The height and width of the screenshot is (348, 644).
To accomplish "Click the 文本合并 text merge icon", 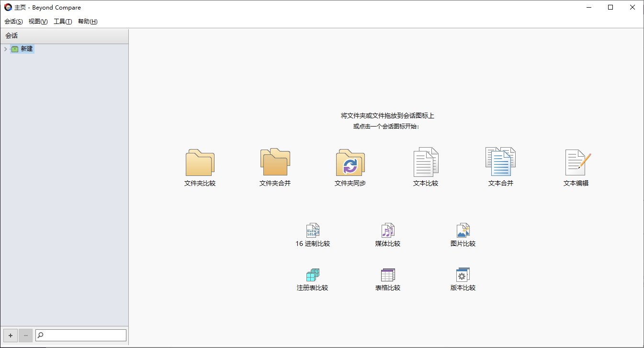I will pos(500,162).
